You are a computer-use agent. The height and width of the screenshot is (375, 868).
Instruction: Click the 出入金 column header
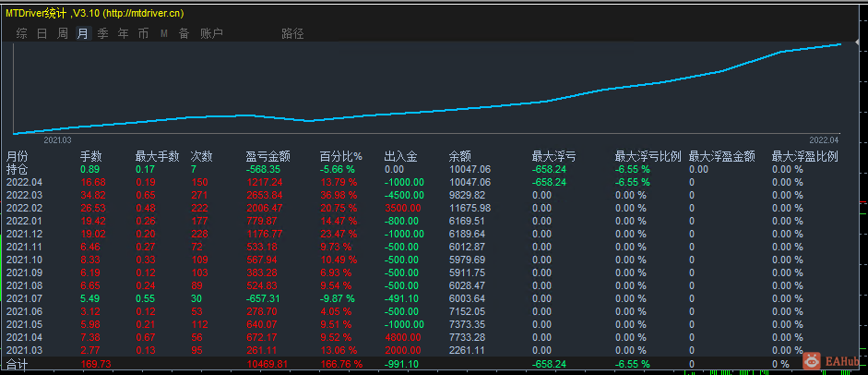point(400,157)
